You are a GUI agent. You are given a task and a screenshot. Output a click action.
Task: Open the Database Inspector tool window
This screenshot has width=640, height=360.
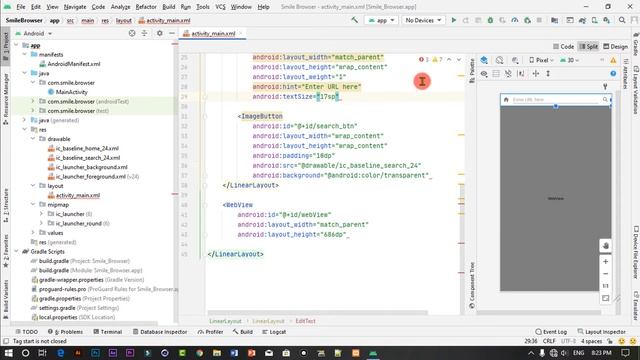click(x=160, y=332)
